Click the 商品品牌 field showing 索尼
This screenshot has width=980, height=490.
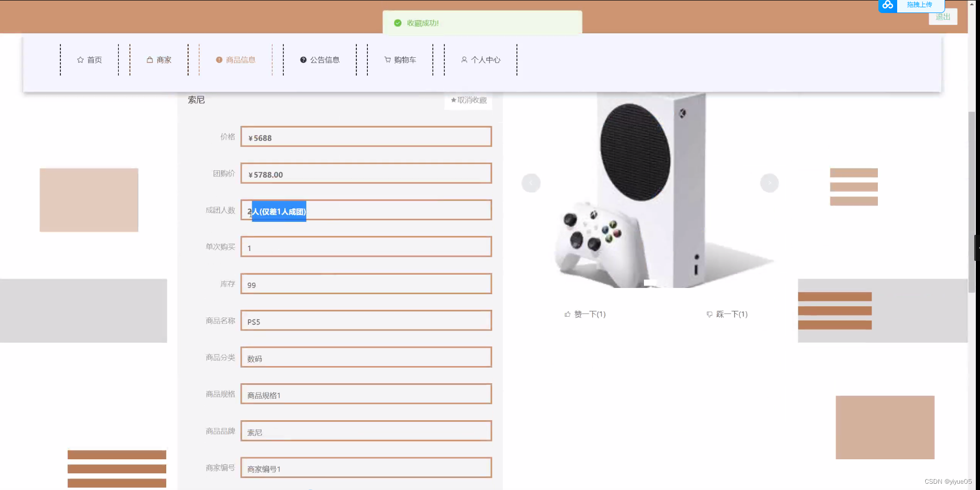tap(366, 431)
